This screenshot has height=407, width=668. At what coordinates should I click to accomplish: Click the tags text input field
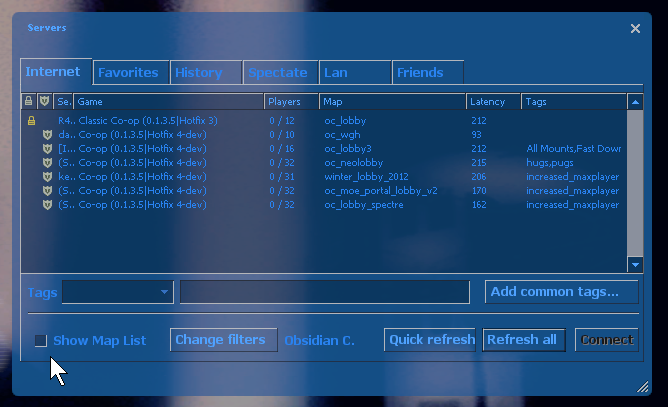click(x=324, y=292)
